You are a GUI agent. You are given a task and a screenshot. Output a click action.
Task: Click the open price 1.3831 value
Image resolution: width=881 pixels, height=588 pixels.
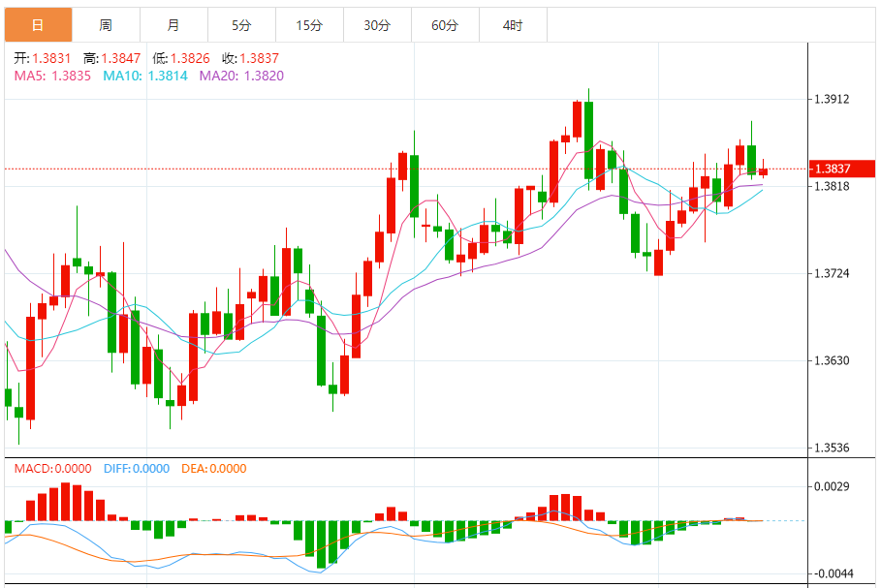[x=51, y=58]
